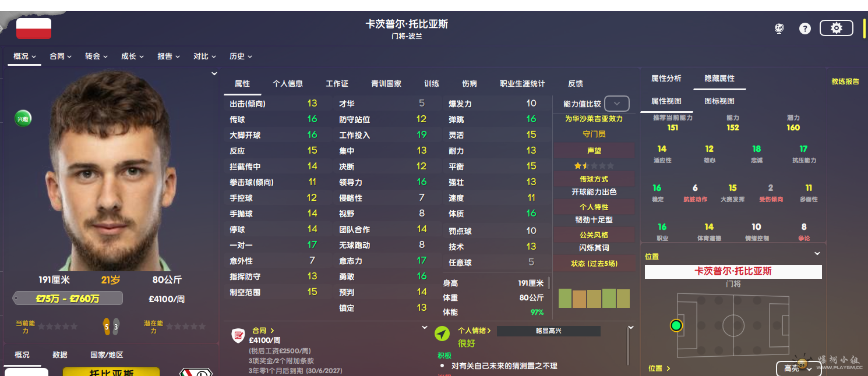868x376 pixels.
Task: Switch to the 伤病 injuries tab
Action: pyautogui.click(x=469, y=84)
